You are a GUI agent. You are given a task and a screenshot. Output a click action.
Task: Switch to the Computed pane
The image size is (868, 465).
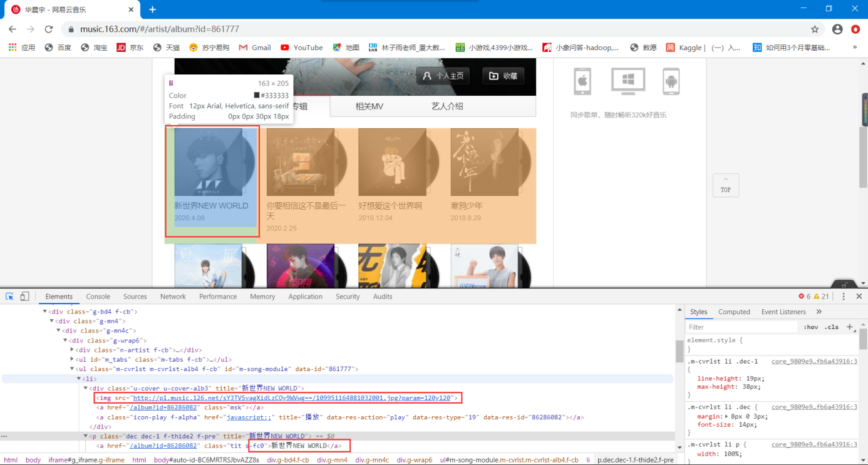tap(734, 312)
